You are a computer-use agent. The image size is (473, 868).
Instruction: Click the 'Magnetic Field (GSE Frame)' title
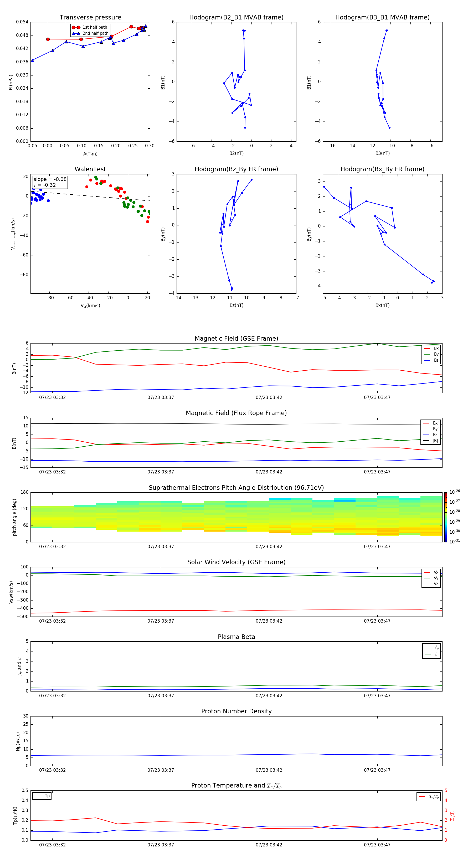(236, 339)
